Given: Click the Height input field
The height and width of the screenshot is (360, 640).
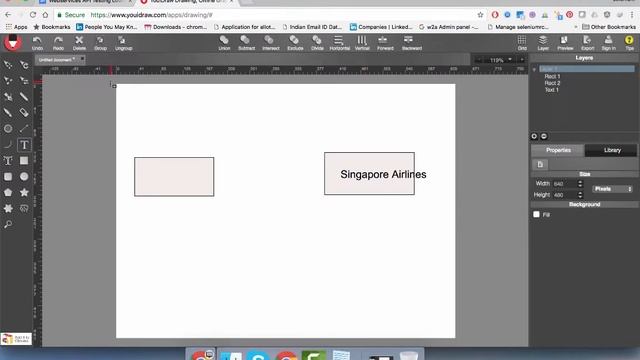Looking at the screenshot, I should [x=564, y=195].
